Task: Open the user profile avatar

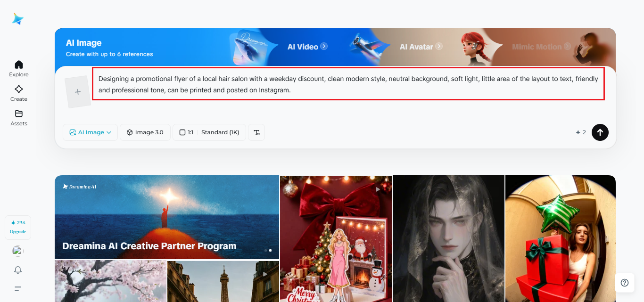Action: 18,251
